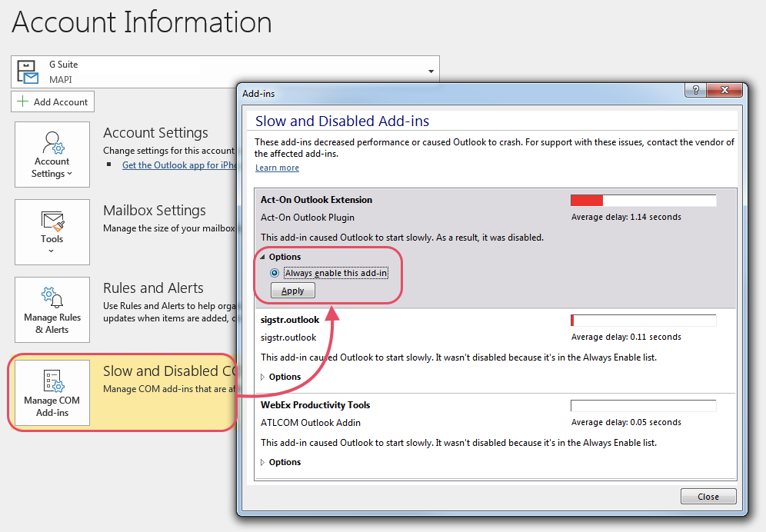Click the Manage COM Add-ins button

click(52, 393)
